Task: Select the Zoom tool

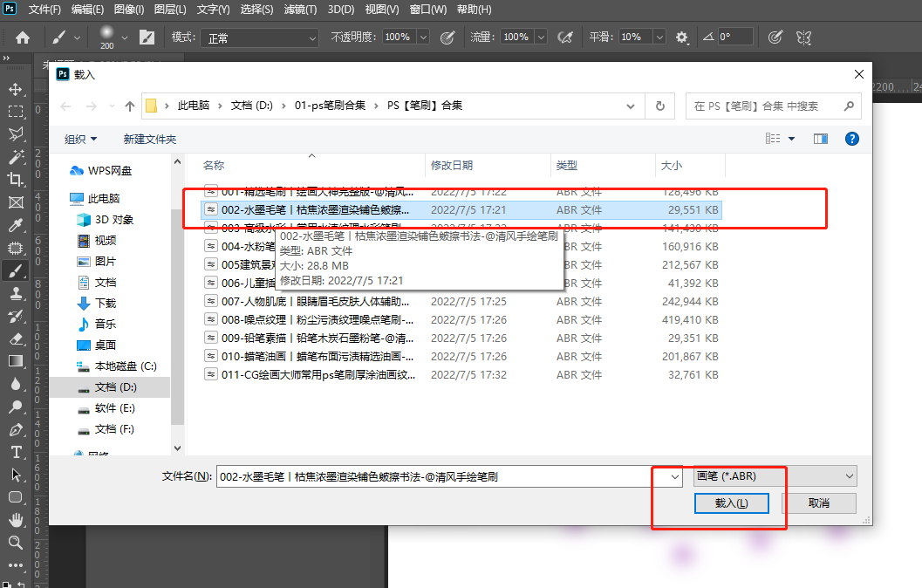Action: (x=16, y=542)
